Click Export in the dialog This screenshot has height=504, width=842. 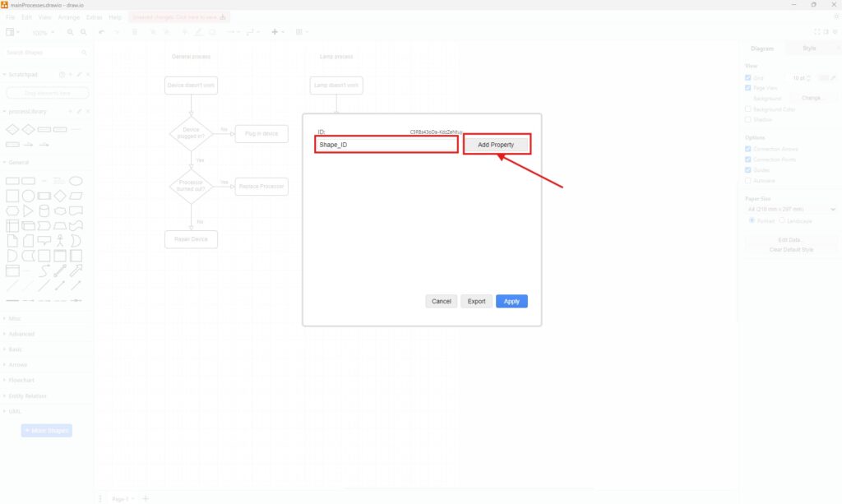(x=476, y=301)
